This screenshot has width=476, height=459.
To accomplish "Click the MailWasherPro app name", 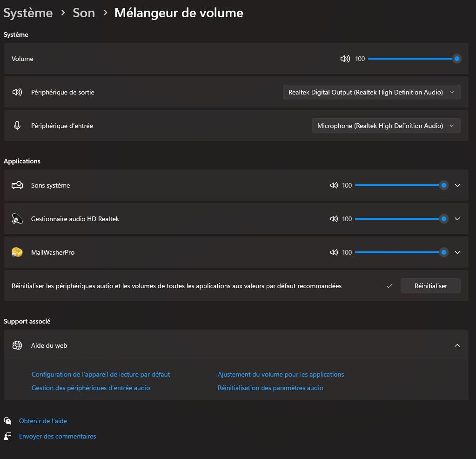I will (53, 252).
